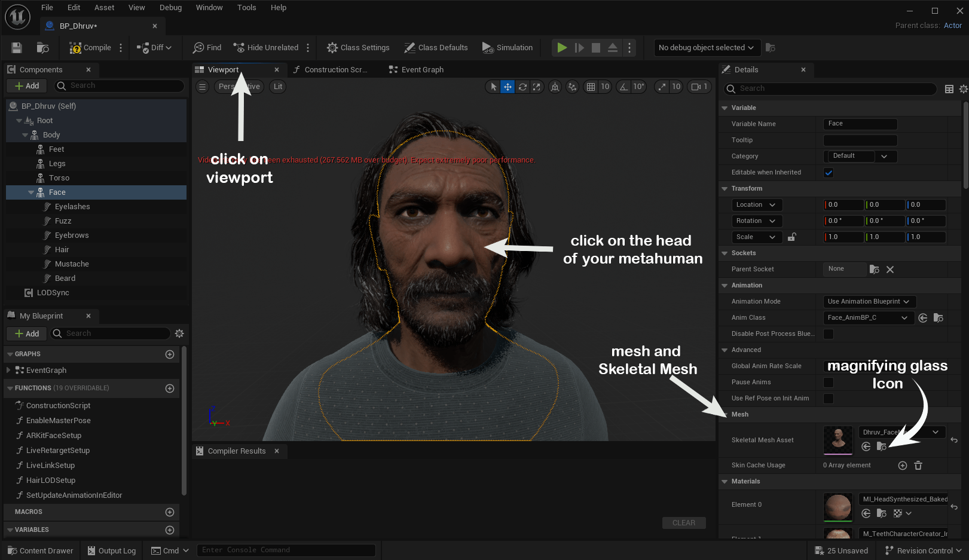This screenshot has width=969, height=560.
Task: Compile the BP_Dhruv blueprint
Action: (x=90, y=48)
